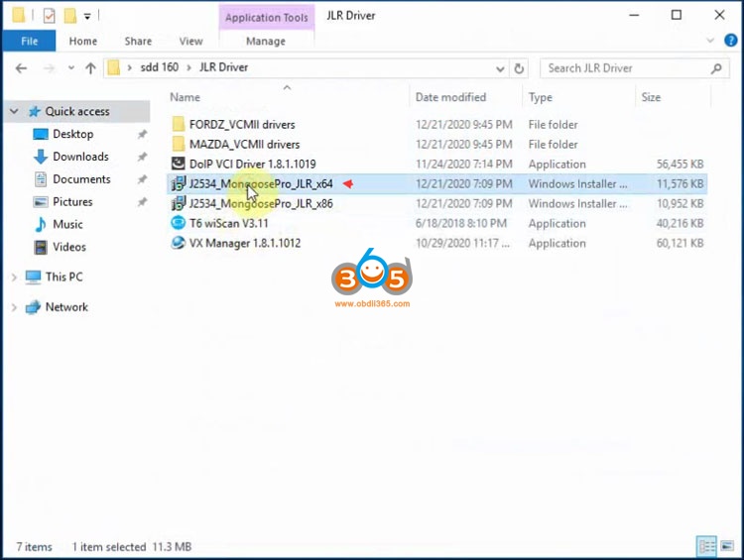Open Videos in the navigation pane
The image size is (744, 560).
[69, 247]
